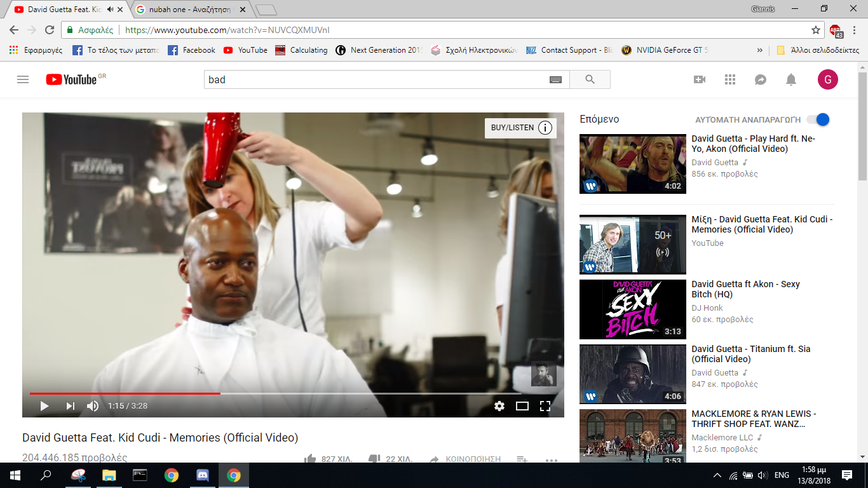Switch to the nubah one Google tab
868x488 pixels.
(x=191, y=10)
